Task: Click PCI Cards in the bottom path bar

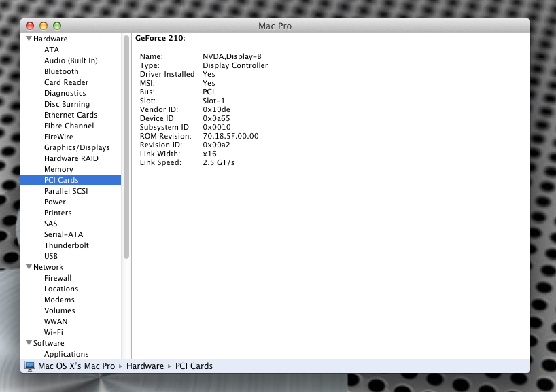Action: pyautogui.click(x=194, y=366)
